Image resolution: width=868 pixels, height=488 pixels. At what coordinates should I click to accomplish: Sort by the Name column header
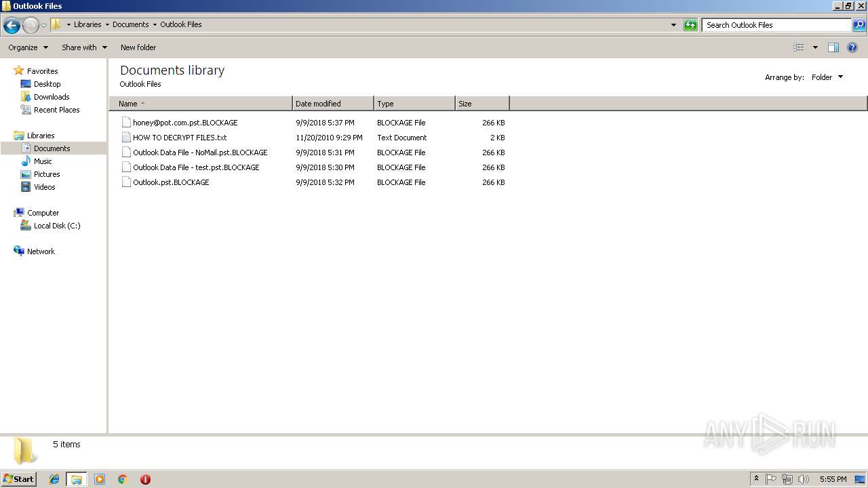pos(201,104)
